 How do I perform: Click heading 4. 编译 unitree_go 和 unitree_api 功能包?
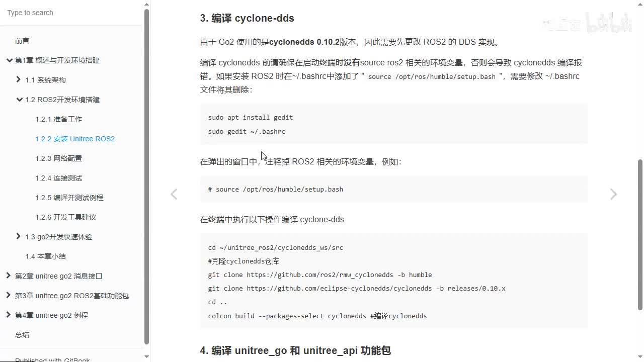[295, 350]
